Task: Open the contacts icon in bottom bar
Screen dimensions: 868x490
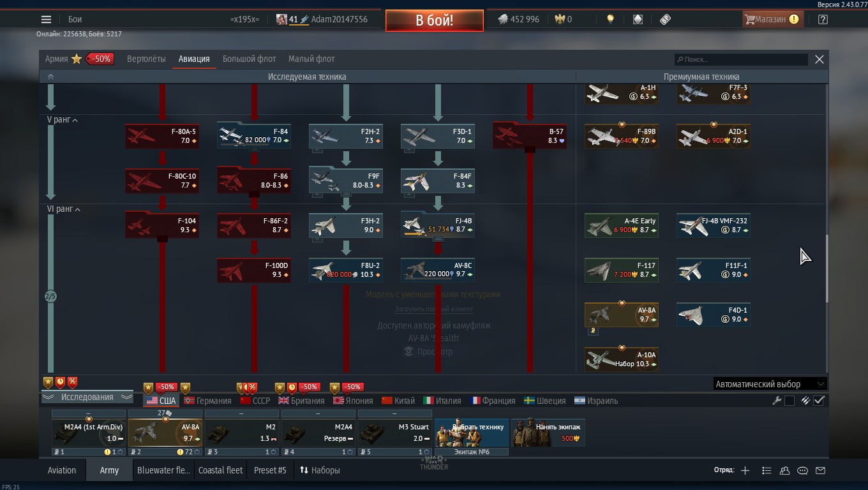Action: tap(784, 470)
